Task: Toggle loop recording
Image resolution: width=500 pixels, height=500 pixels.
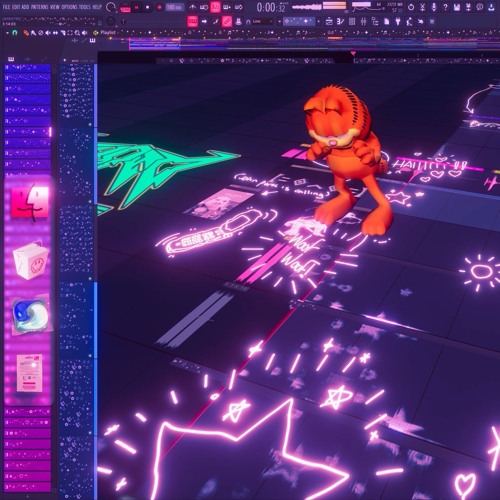Action: point(238,7)
